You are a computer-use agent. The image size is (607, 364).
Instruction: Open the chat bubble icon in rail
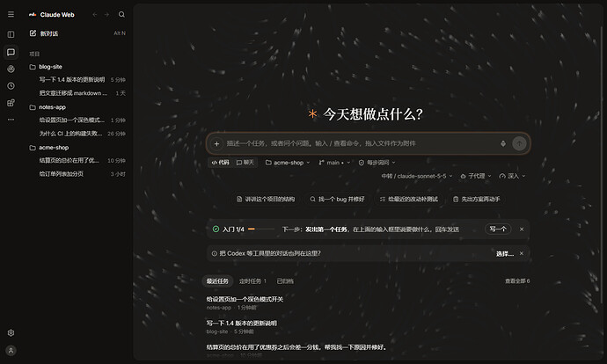[11, 52]
